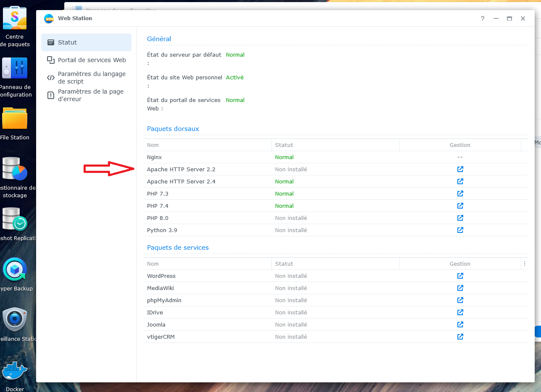
Task: Open the Panneau de configuration desktop icon
Action: 15,68
